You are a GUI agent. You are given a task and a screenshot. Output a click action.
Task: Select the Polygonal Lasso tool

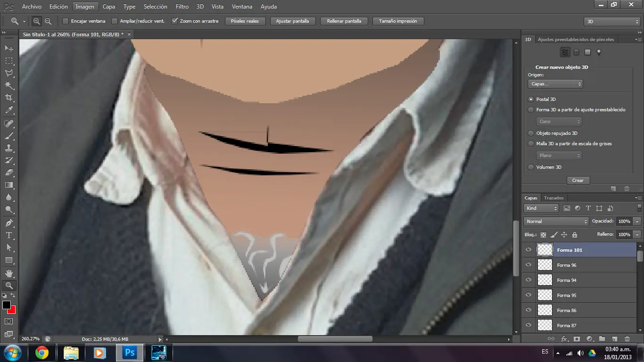pyautogui.click(x=9, y=73)
